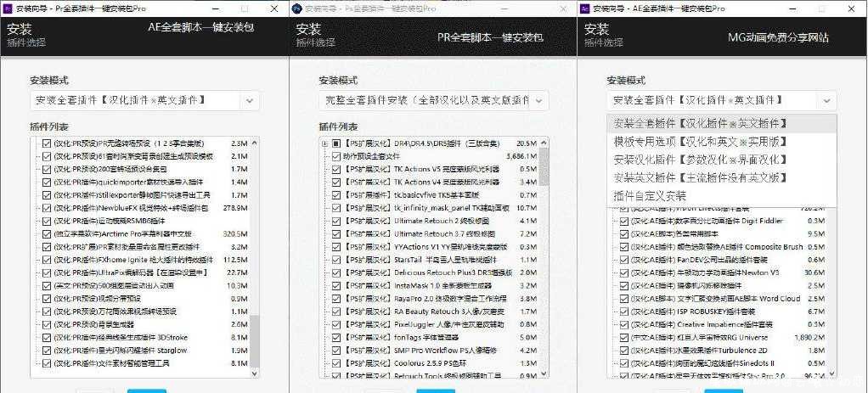Screen dimensions: 868x393
Task: Select the NewblueFX plugin row label
Action: 131,208
